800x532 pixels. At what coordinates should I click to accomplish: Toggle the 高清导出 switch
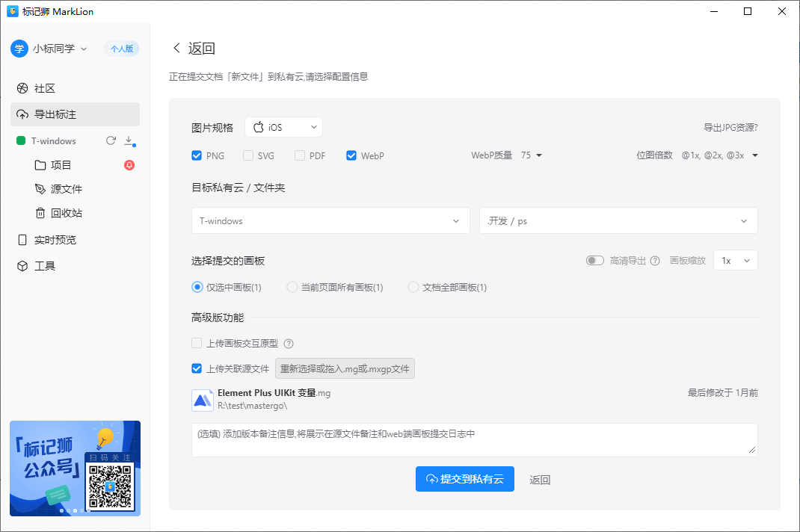(x=595, y=261)
